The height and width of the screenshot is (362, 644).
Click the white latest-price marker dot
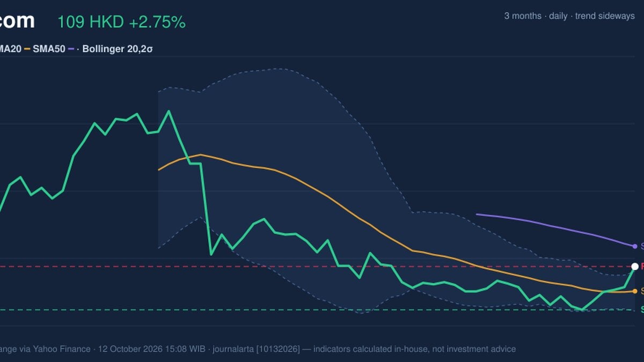(x=635, y=267)
